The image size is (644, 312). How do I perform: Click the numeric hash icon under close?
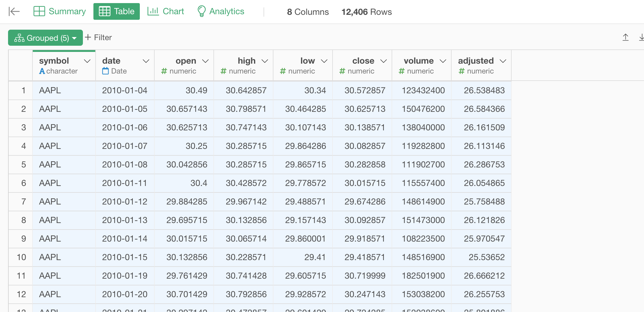point(342,71)
